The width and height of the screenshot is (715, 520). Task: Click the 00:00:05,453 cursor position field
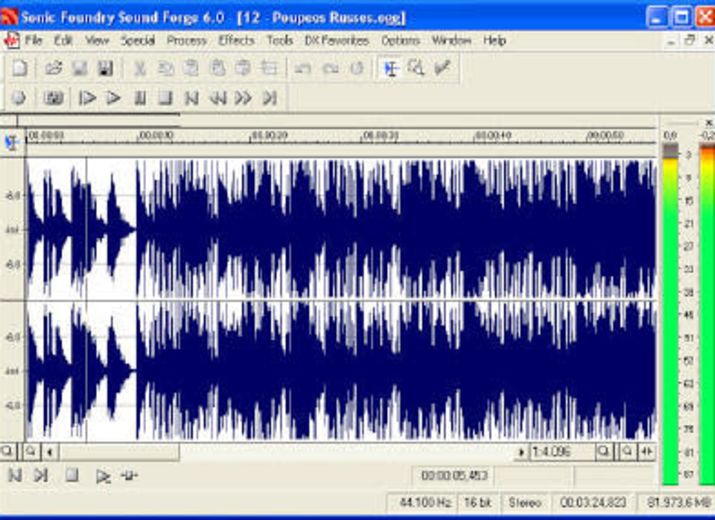454,476
